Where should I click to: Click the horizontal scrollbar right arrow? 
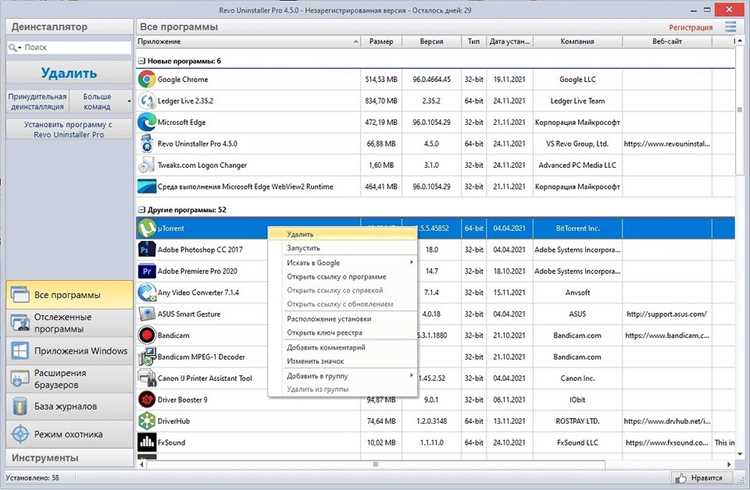tap(729, 464)
